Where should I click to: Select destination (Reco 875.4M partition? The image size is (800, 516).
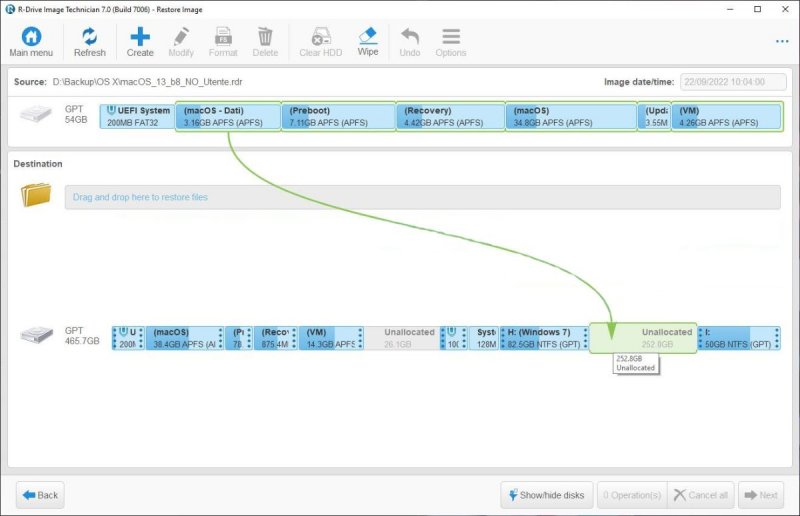tap(276, 338)
